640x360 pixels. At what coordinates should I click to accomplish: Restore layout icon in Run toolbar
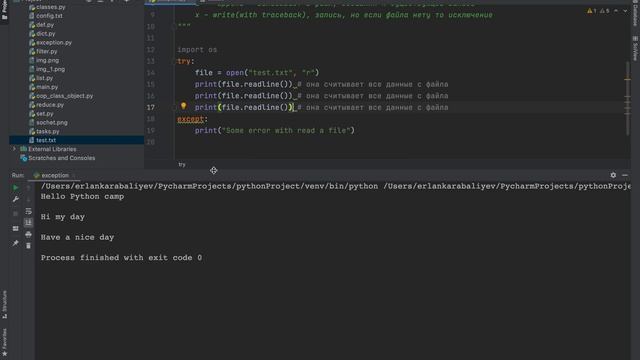[x=16, y=229]
